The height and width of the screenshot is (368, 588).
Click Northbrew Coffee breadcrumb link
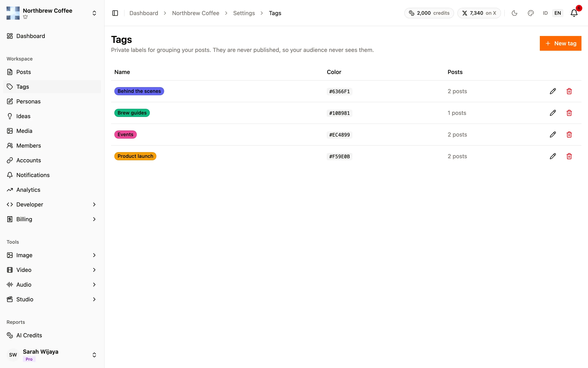pyautogui.click(x=196, y=13)
